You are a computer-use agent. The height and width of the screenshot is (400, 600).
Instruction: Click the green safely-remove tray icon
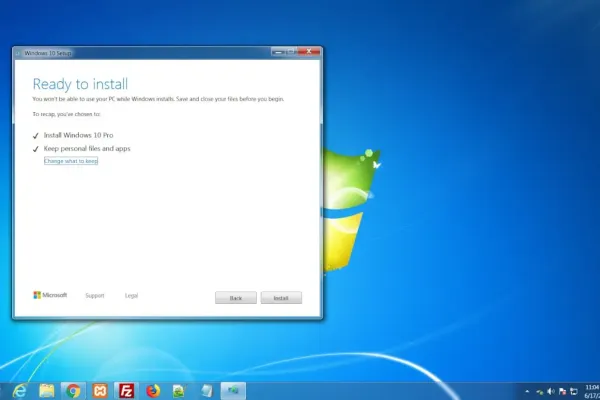pyautogui.click(x=540, y=392)
